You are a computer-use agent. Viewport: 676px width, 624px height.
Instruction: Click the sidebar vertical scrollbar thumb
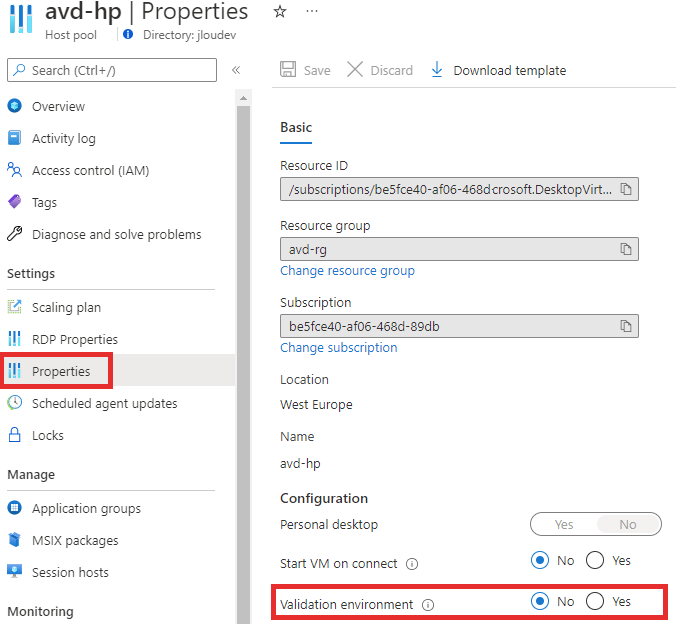[244, 364]
